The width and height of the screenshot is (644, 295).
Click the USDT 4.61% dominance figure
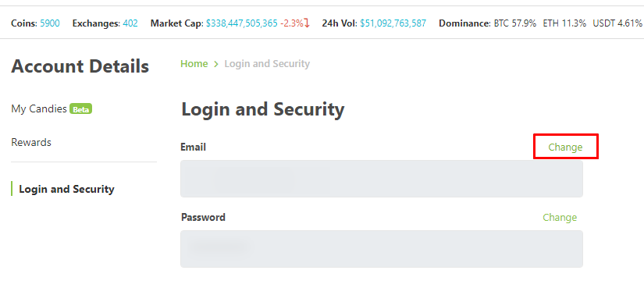pyautogui.click(x=618, y=23)
